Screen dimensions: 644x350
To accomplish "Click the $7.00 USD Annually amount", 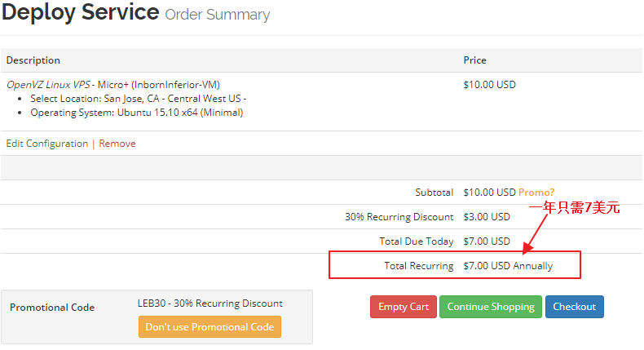I will [507, 266].
